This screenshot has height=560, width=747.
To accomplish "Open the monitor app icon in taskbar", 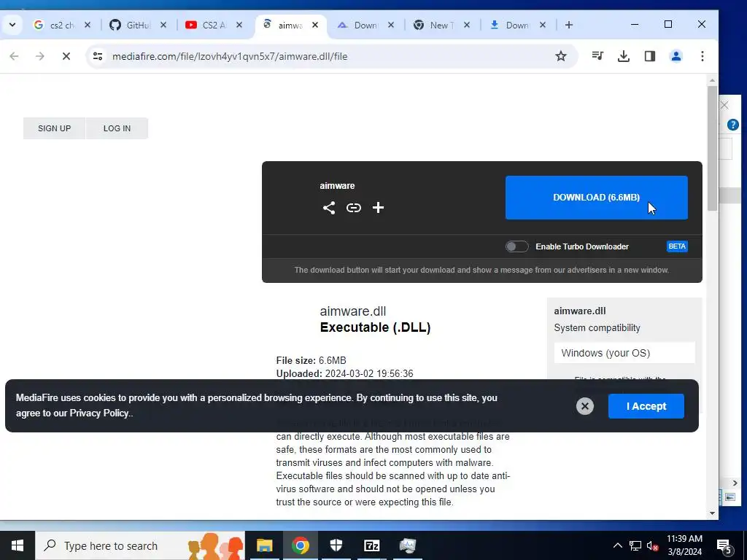I will tap(408, 545).
